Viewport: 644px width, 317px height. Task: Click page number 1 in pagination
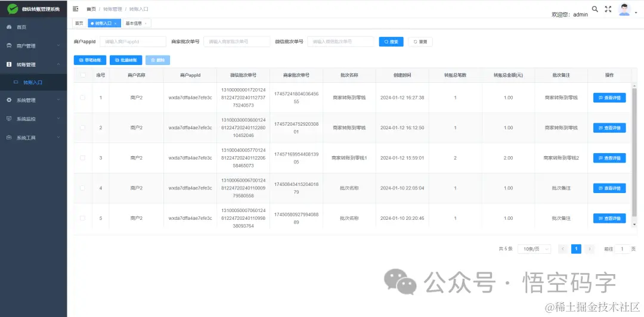click(x=576, y=249)
